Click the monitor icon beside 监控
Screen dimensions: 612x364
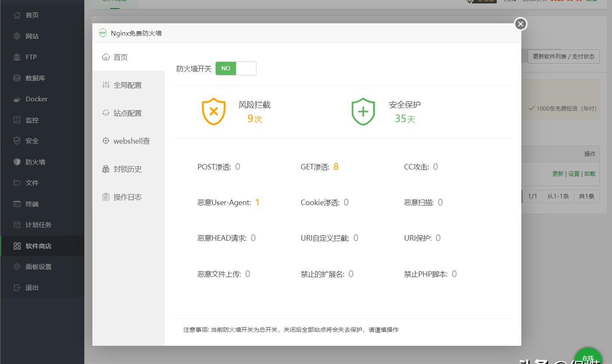coord(17,120)
